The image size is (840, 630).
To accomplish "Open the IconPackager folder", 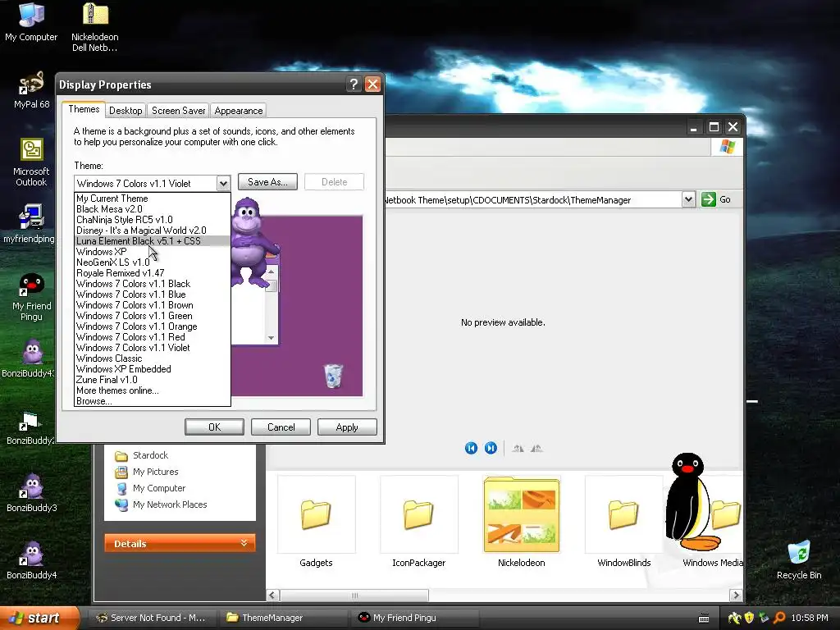I will coord(418,521).
